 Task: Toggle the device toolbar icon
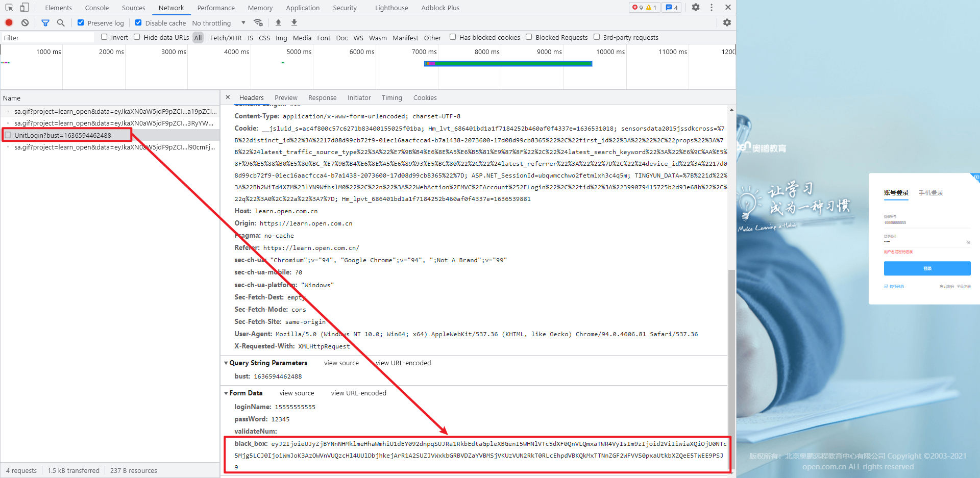pyautogui.click(x=24, y=8)
